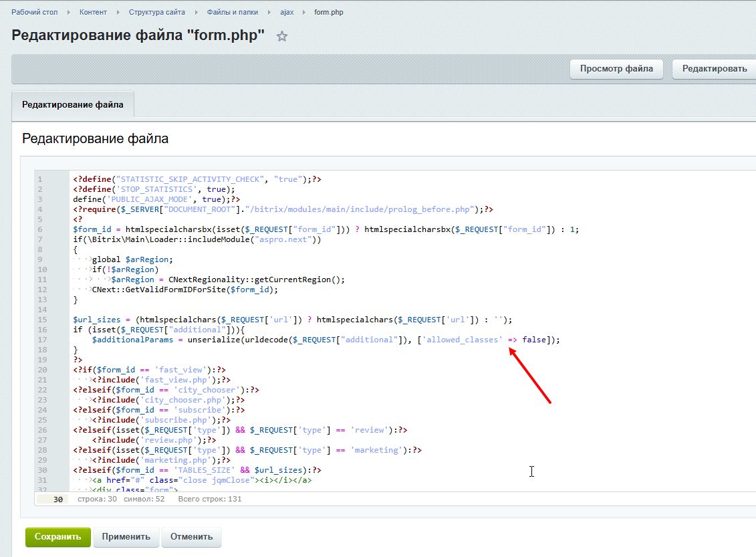Expand arrow after Контент breadcrumb
This screenshot has height=557, width=756.
(x=118, y=12)
